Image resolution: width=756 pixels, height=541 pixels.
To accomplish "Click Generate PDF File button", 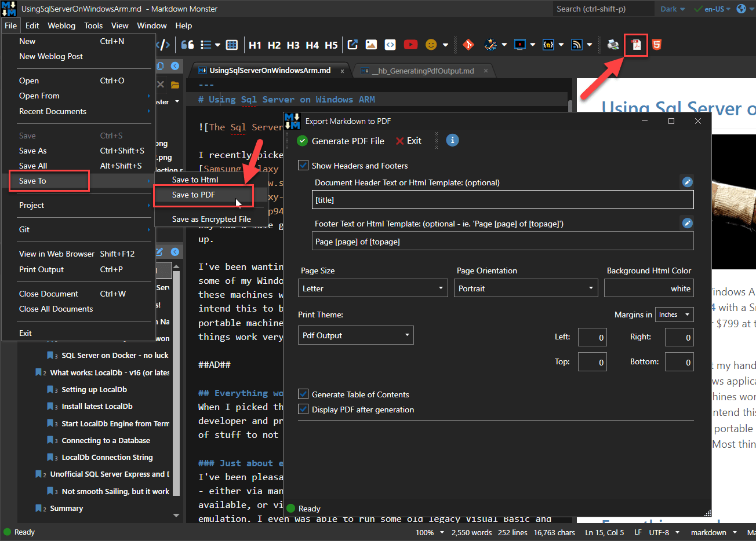I will pos(340,141).
